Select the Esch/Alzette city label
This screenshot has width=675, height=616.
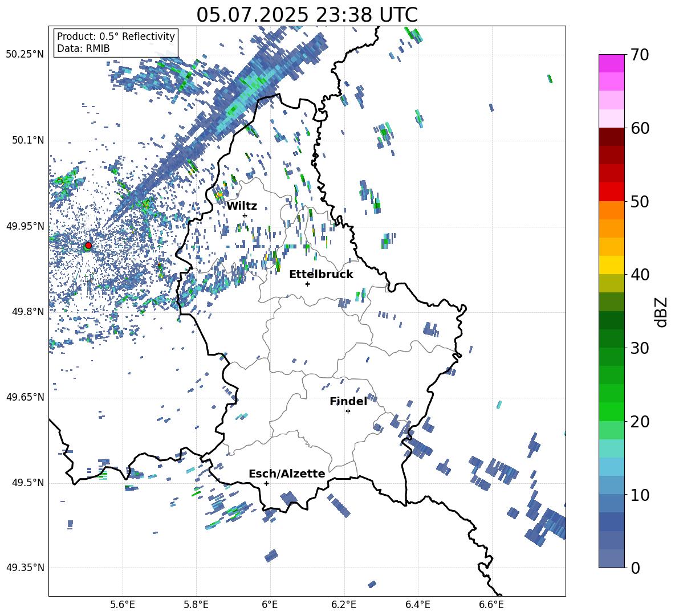pos(287,474)
